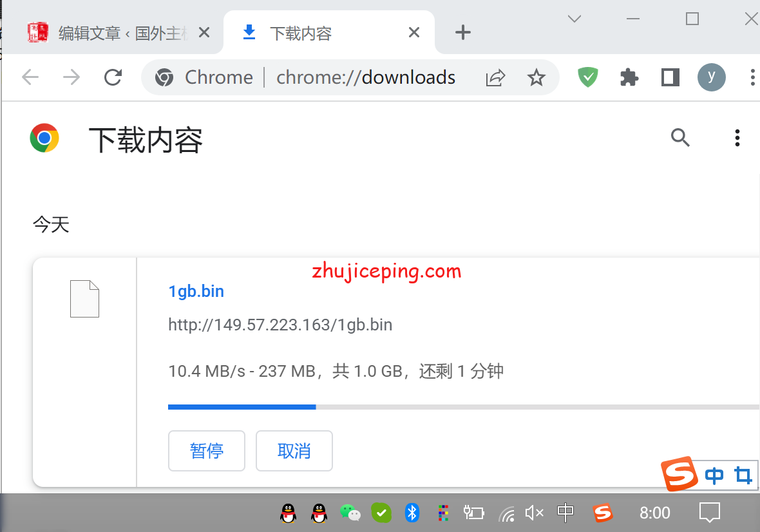Open the Wi-Fi network tray icon
760x532 pixels.
[506, 513]
